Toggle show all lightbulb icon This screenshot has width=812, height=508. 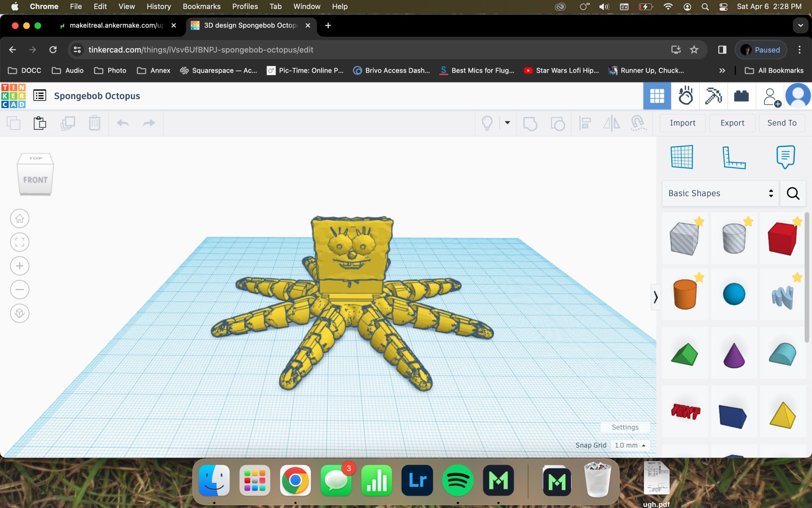[487, 123]
